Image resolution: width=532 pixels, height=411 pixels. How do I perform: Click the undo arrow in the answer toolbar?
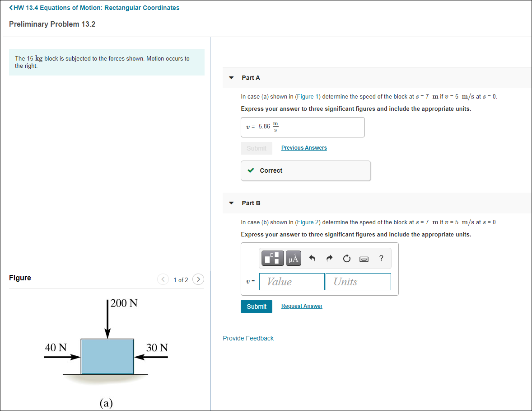(x=312, y=258)
